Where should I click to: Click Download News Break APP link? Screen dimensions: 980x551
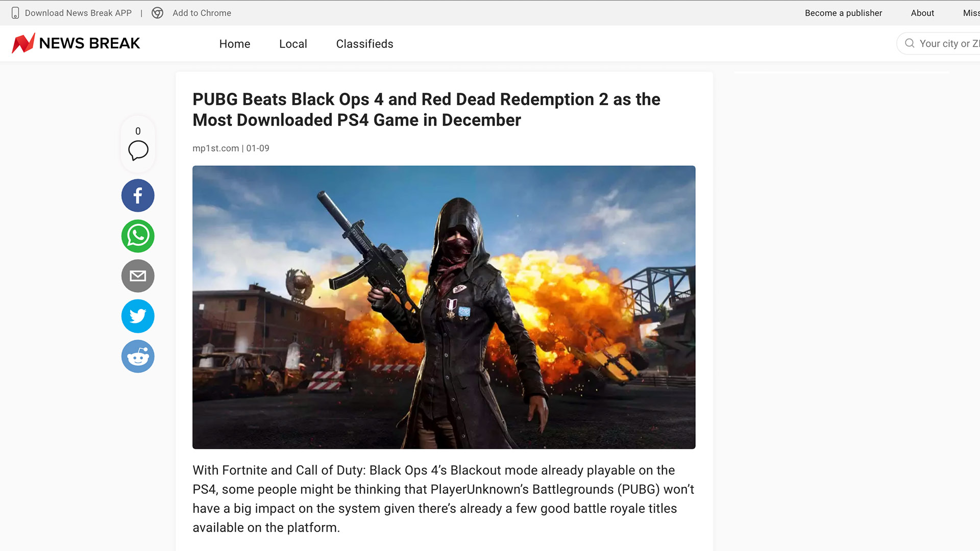click(x=78, y=13)
